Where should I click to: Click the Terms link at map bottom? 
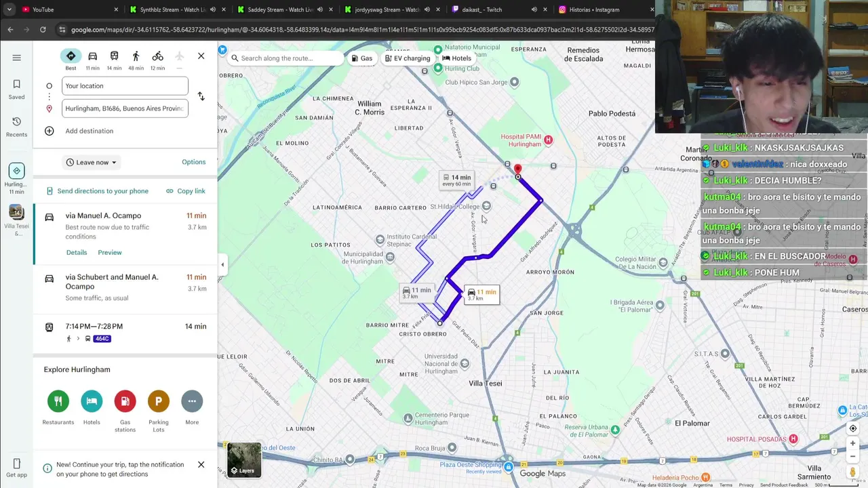(726, 485)
